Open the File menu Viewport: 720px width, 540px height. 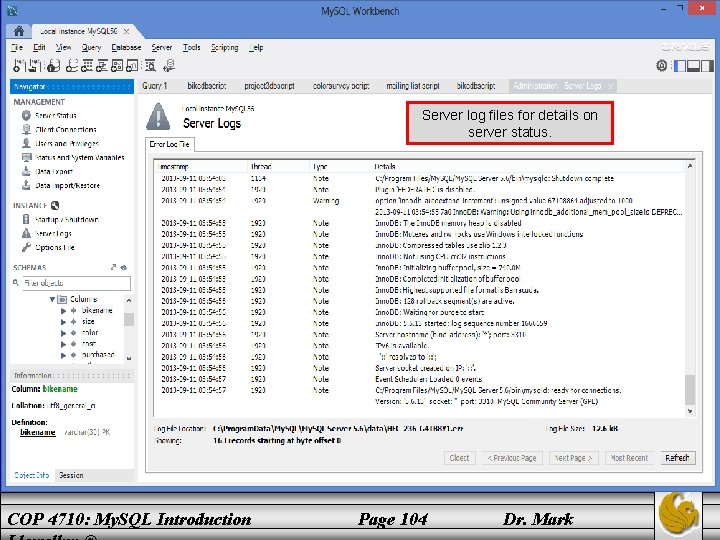pos(17,47)
